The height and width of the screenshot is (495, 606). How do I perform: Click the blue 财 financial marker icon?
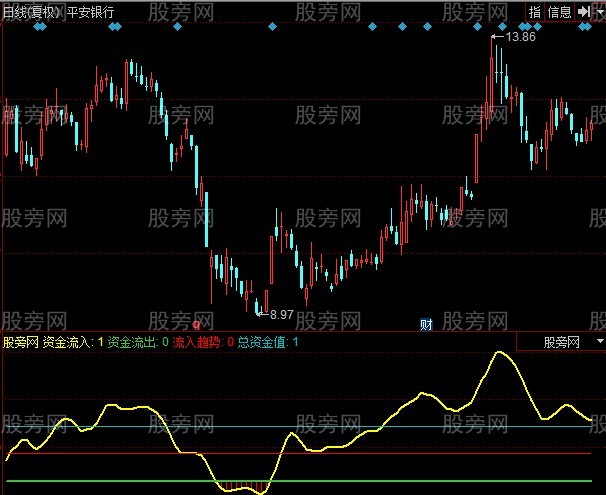click(x=426, y=323)
